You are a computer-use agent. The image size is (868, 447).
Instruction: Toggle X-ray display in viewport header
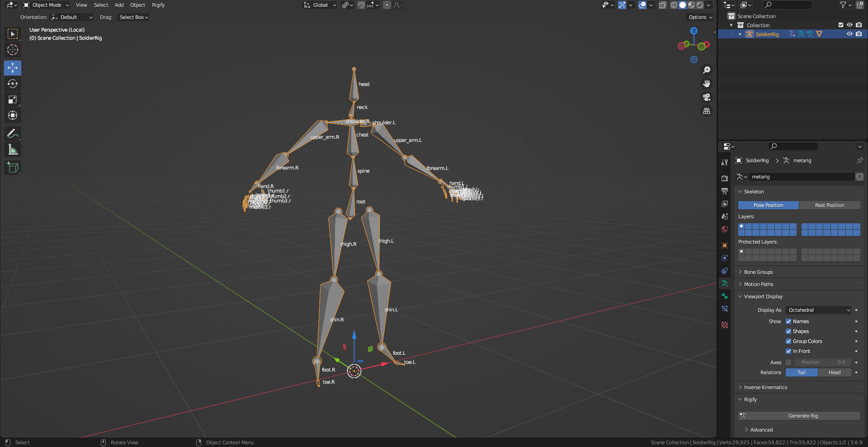point(662,5)
